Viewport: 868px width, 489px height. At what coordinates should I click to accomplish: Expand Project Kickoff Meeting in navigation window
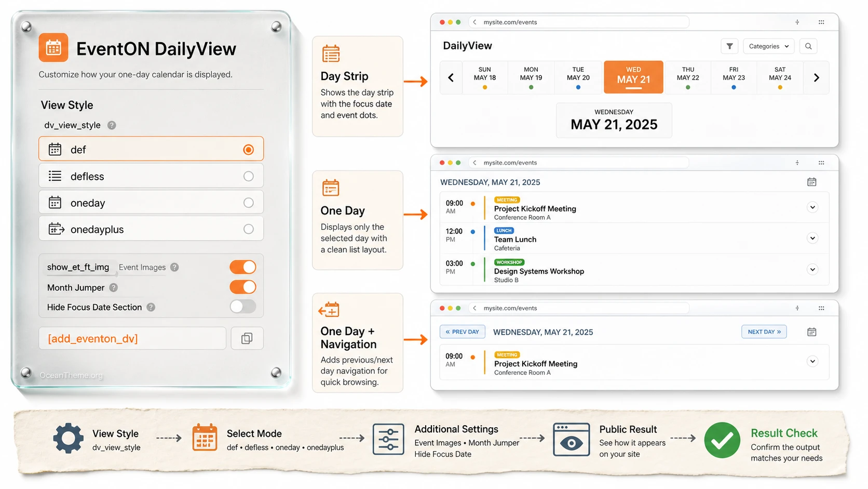[x=812, y=361]
